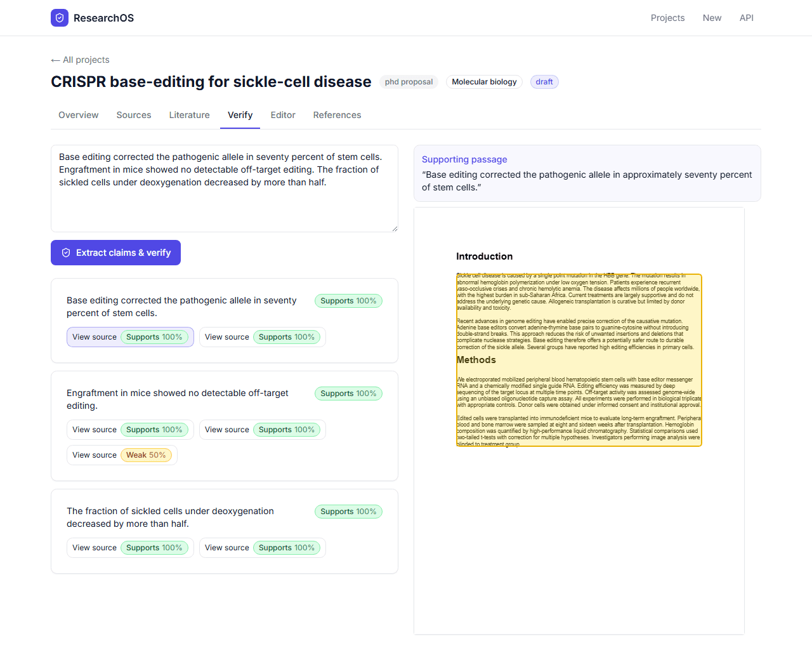Go to the New nav link

[x=712, y=18]
